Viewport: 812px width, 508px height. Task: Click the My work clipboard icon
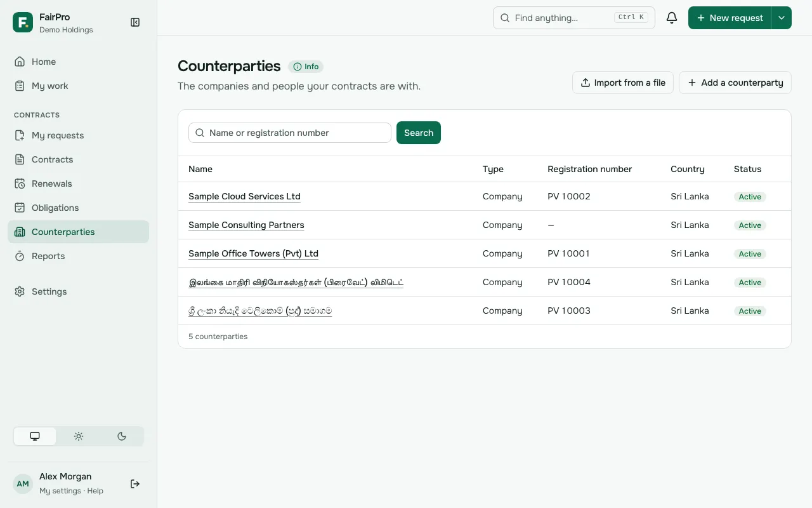(x=20, y=86)
